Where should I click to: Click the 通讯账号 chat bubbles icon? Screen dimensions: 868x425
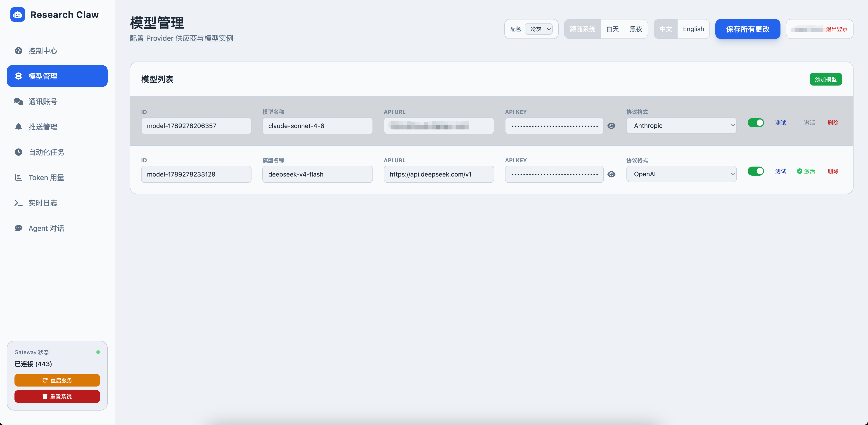point(19,102)
